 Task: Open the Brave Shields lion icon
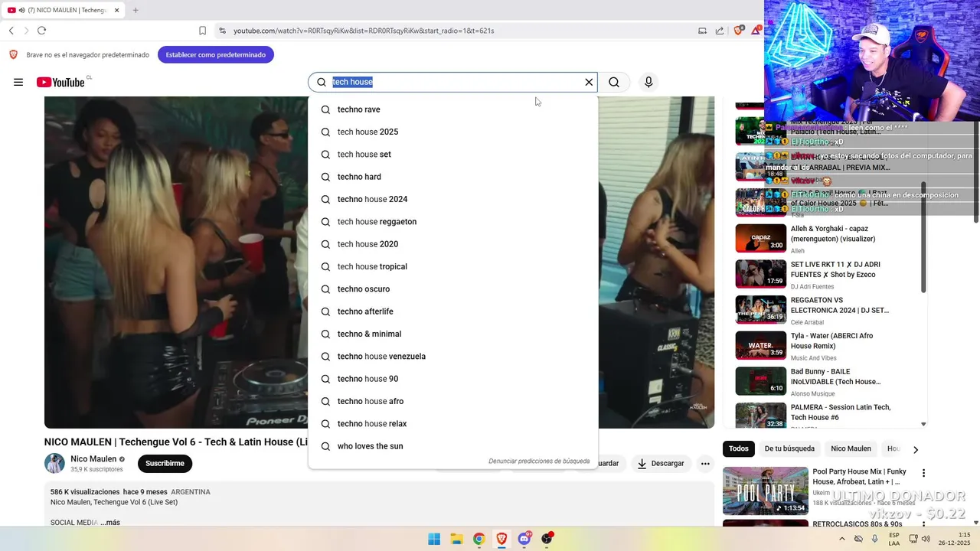[x=739, y=31]
